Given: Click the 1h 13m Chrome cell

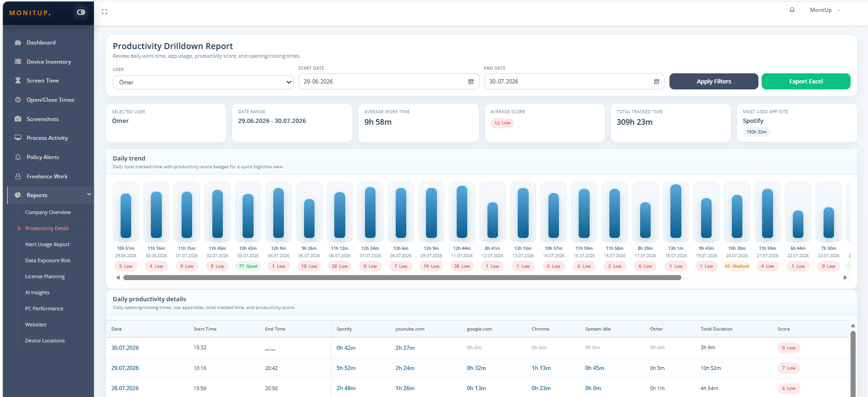Looking at the screenshot, I should pos(541,368).
